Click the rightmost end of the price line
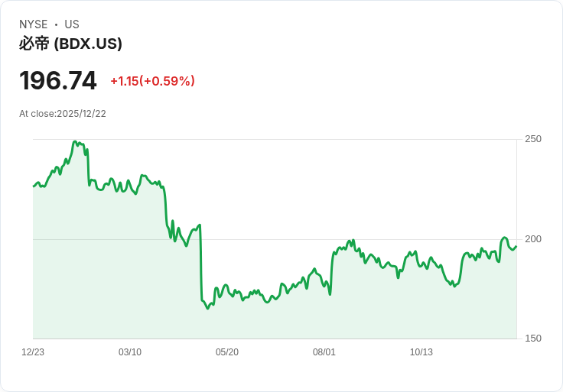 [x=516, y=246]
